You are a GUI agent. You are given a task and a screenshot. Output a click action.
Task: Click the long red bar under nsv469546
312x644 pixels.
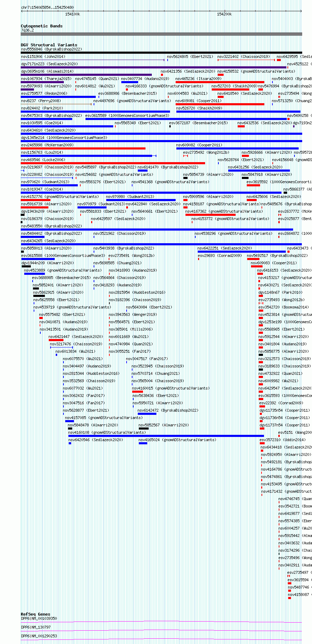[x=113, y=163]
